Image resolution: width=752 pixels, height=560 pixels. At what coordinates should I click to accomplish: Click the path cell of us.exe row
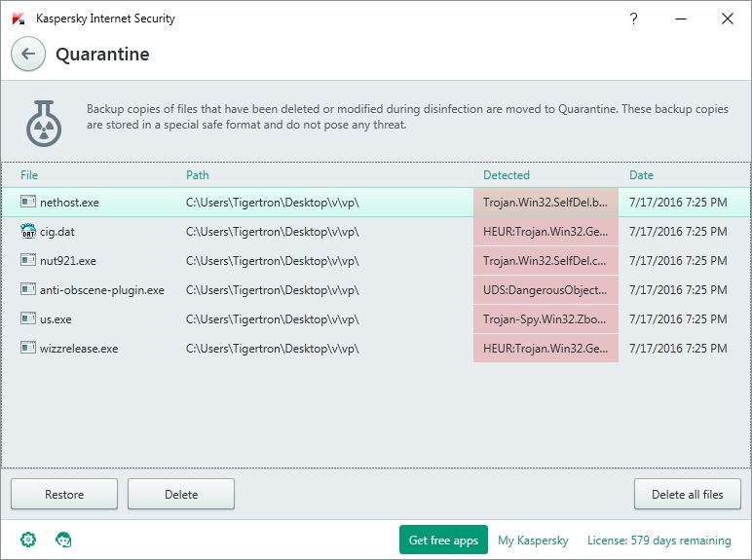pyautogui.click(x=273, y=319)
